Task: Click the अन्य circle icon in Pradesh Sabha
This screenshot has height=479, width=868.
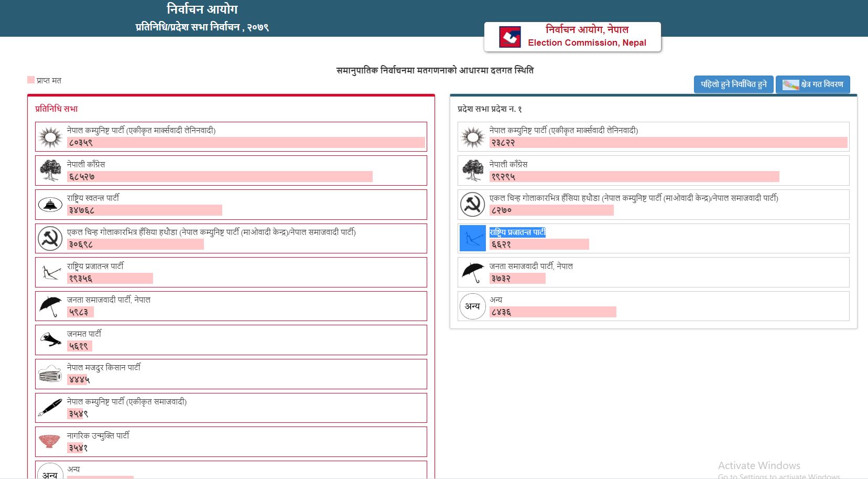Action: click(x=473, y=306)
